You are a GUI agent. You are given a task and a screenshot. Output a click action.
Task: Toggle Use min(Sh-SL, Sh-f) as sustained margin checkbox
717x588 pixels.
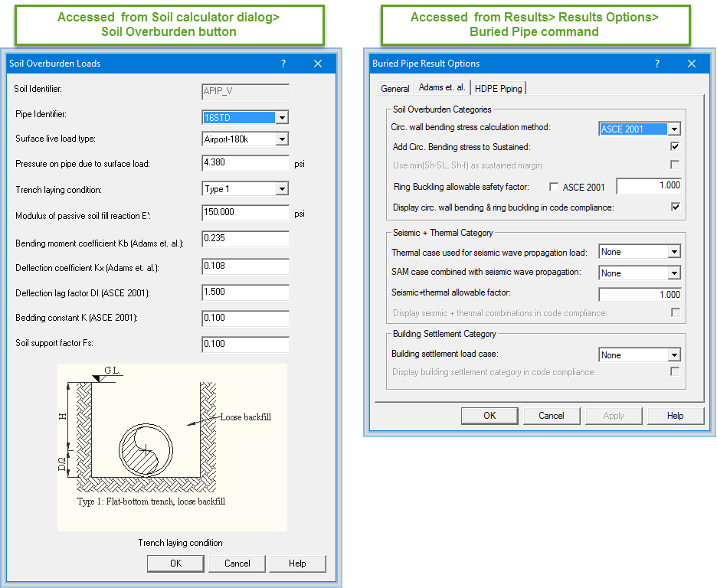pos(674,165)
